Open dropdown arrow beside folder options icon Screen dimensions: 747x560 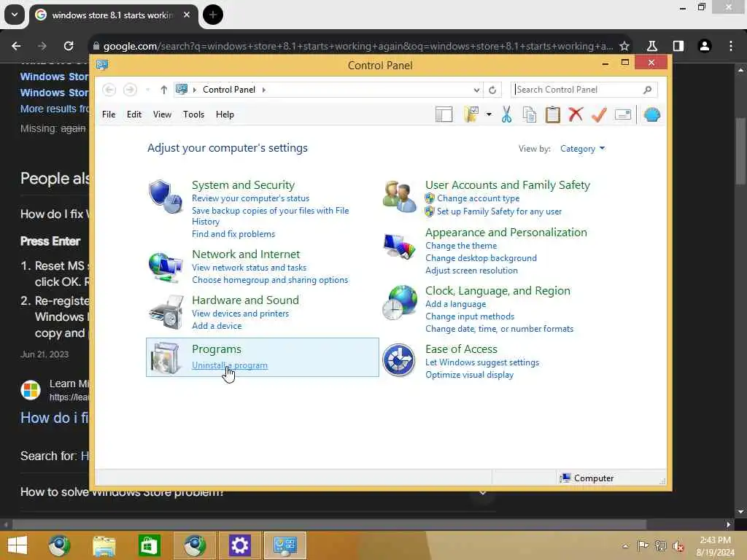coord(489,114)
